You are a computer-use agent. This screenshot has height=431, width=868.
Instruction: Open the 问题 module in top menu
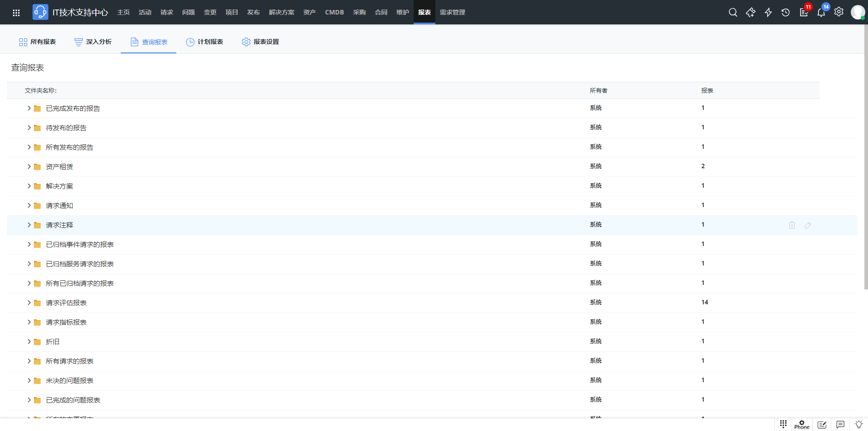[189, 12]
